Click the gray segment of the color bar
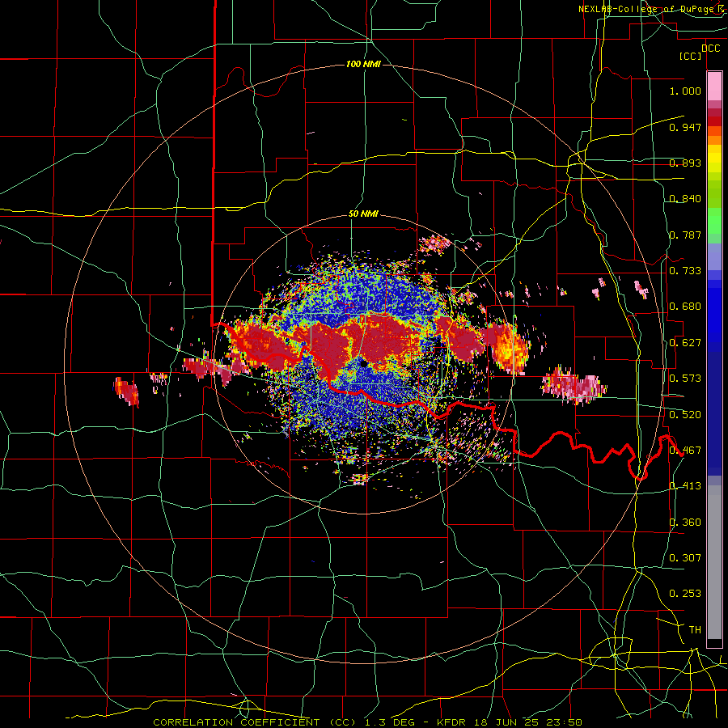The height and width of the screenshot is (728, 728). pos(714,562)
